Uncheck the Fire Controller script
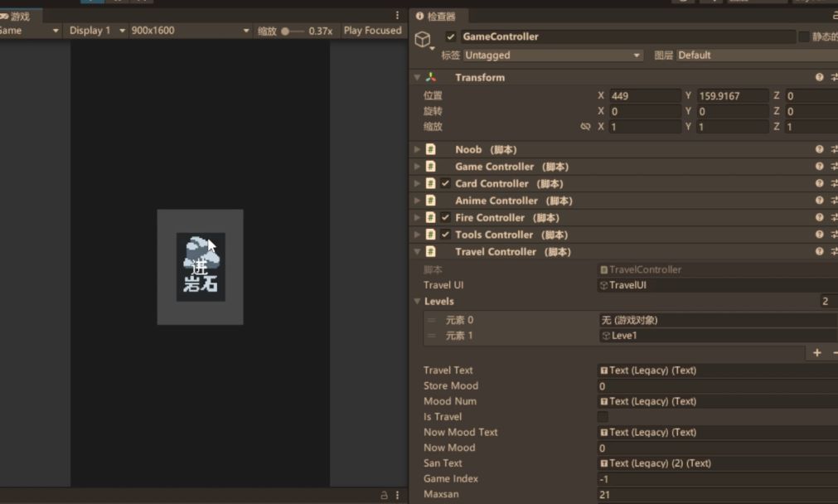The height and width of the screenshot is (504, 838). (x=446, y=218)
